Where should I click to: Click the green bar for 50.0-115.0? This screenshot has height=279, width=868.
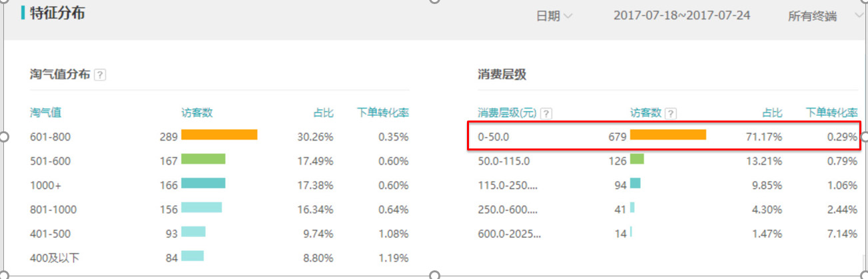[x=637, y=159]
